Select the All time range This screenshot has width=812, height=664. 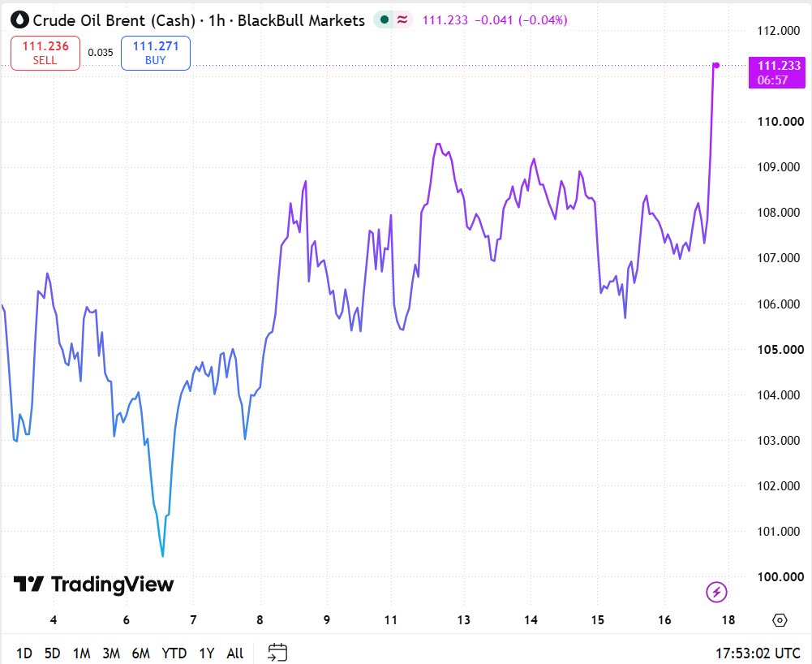click(235, 653)
